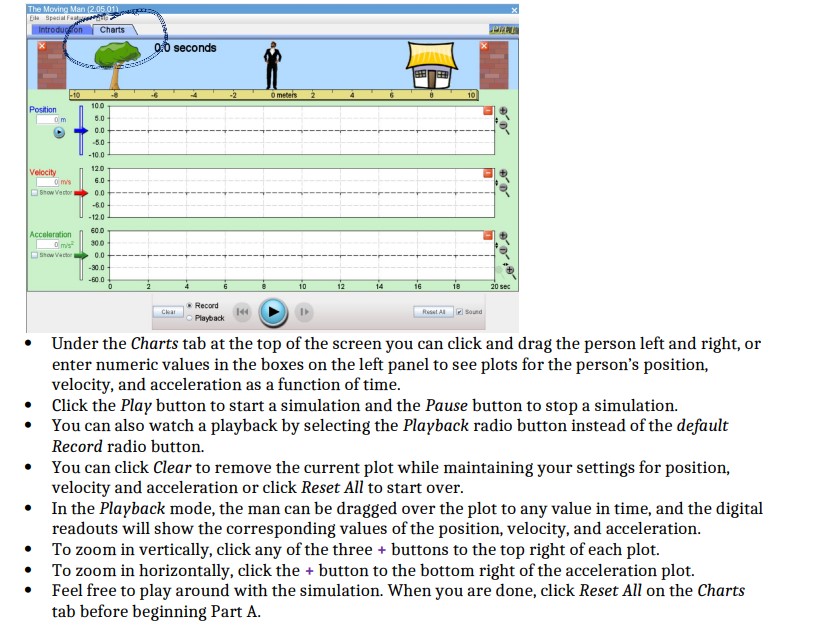Viewport: 827px width, 633px height.
Task: Zoom in vertically on the Velocity plot
Action: click(x=501, y=171)
